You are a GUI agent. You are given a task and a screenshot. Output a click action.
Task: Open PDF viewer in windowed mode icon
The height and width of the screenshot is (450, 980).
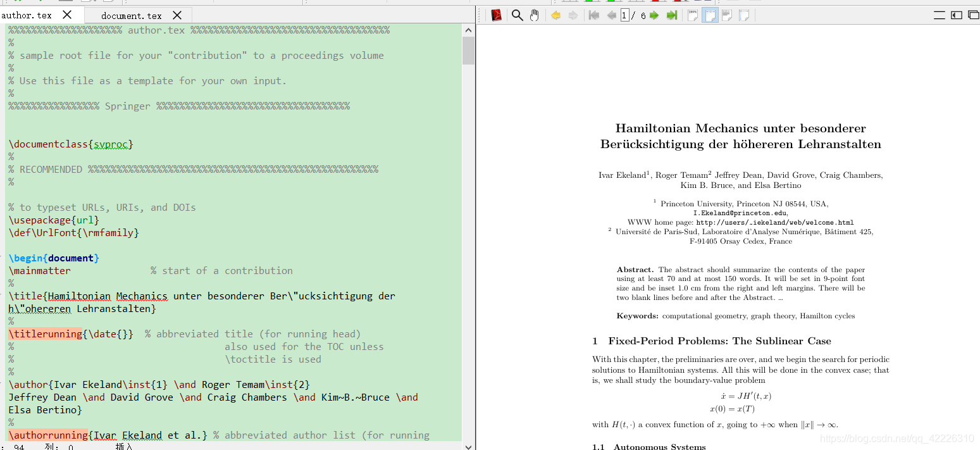point(974,15)
